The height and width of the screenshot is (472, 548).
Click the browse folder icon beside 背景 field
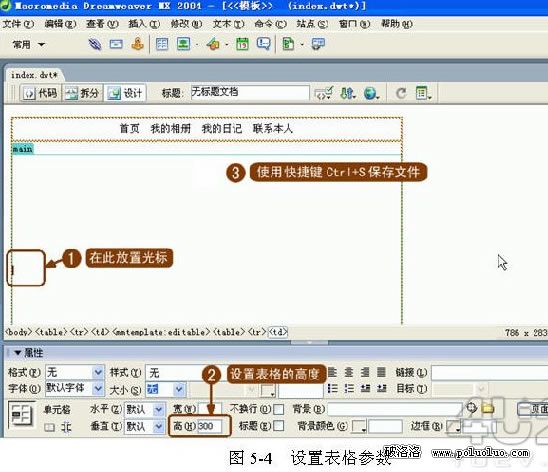coord(488,408)
